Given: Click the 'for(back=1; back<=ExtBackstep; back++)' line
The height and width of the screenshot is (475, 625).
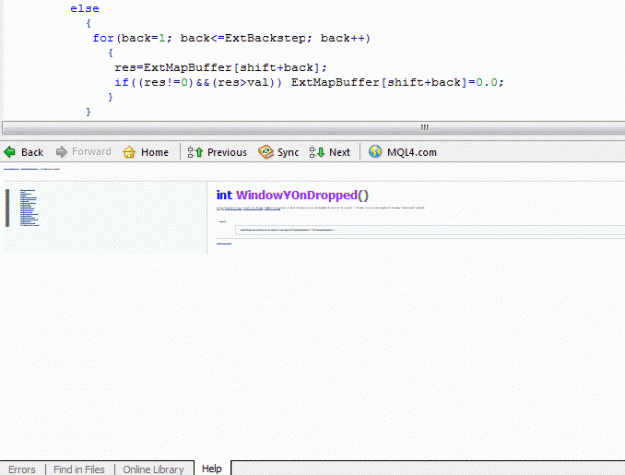Looking at the screenshot, I should click(x=232, y=38).
